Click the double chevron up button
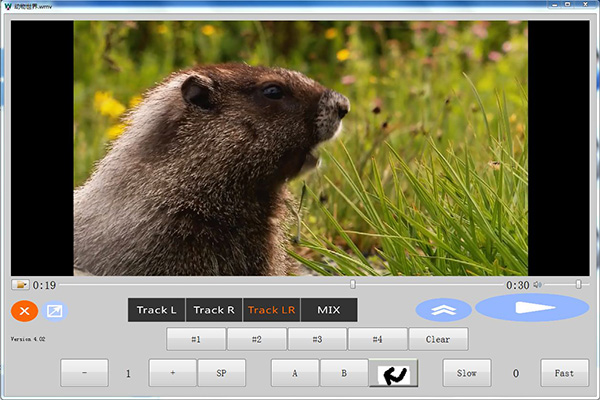 443,310
